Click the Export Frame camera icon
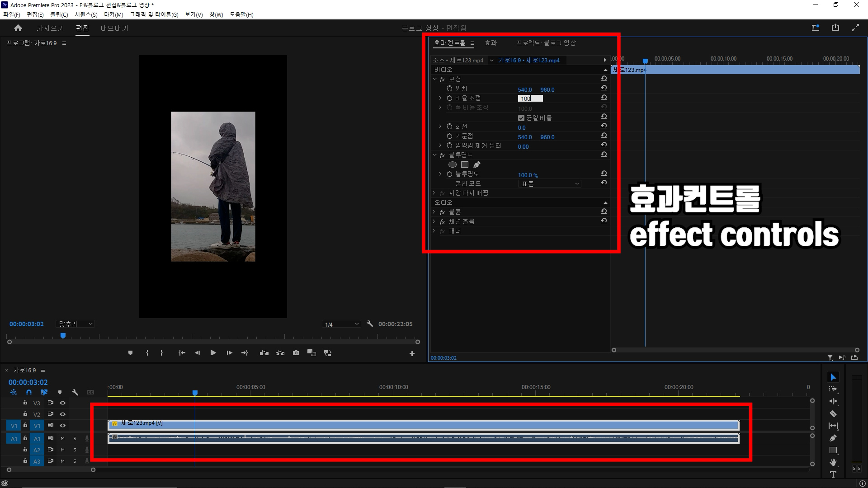 point(296,353)
